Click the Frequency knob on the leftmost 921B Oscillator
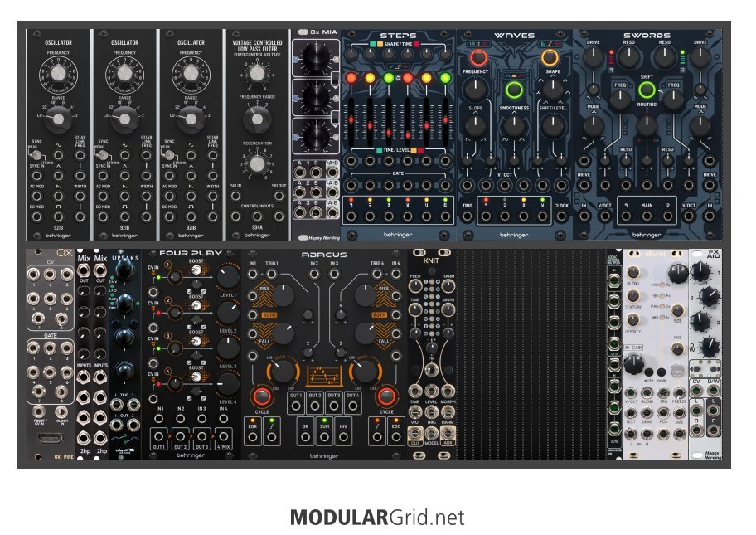Viewport: 756px width, 535px height. pos(58,74)
